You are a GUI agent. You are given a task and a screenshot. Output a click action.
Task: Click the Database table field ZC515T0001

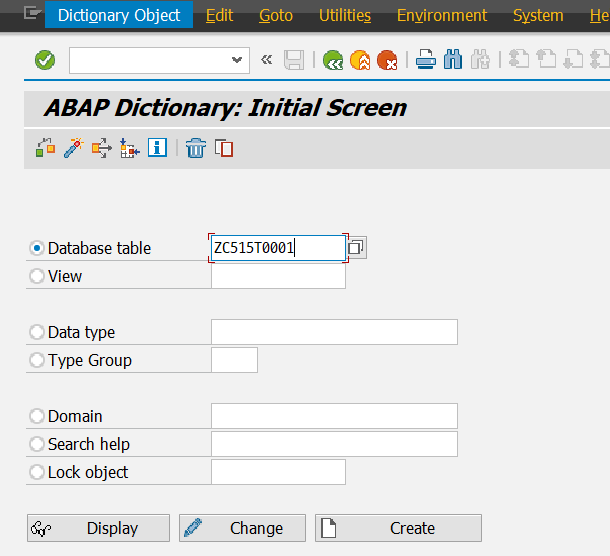(278, 248)
